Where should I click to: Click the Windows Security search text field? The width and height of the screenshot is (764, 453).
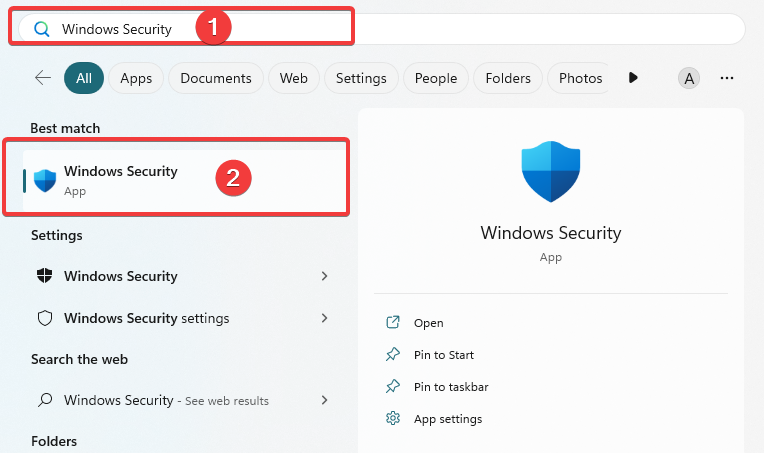(x=382, y=29)
